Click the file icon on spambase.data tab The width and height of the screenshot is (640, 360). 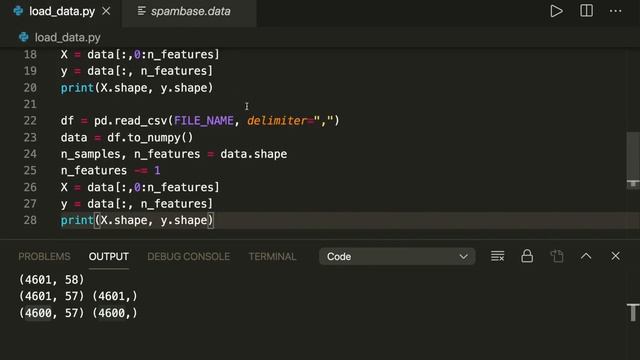pyautogui.click(x=141, y=11)
